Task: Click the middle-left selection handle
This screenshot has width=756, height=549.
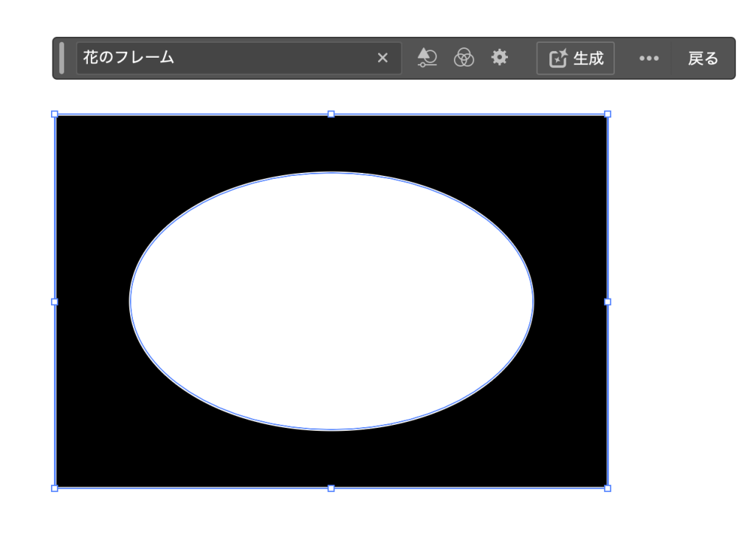Action: (55, 301)
